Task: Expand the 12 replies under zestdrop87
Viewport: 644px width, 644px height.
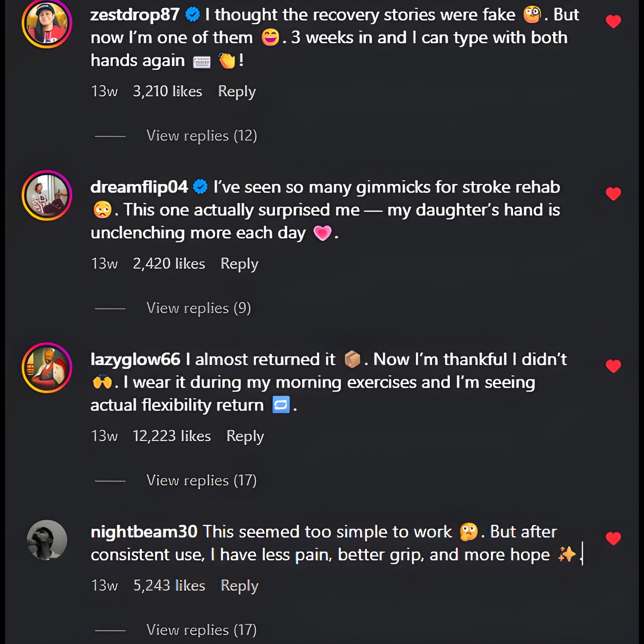Action: [x=201, y=136]
